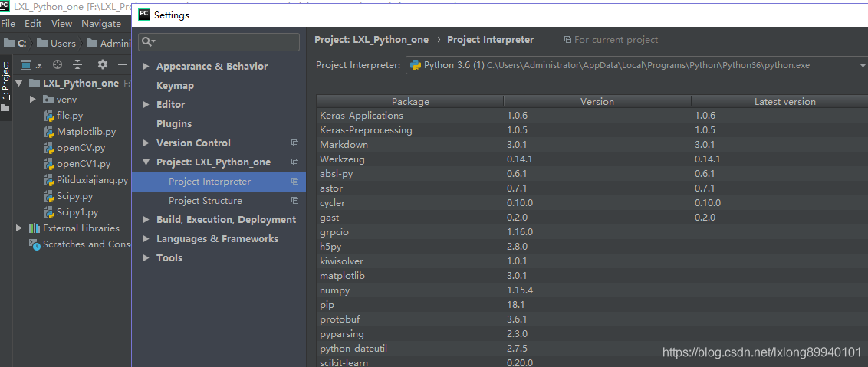Click the Collapse All icon in Project panel
Screen dimensions: 868x367
77,65
